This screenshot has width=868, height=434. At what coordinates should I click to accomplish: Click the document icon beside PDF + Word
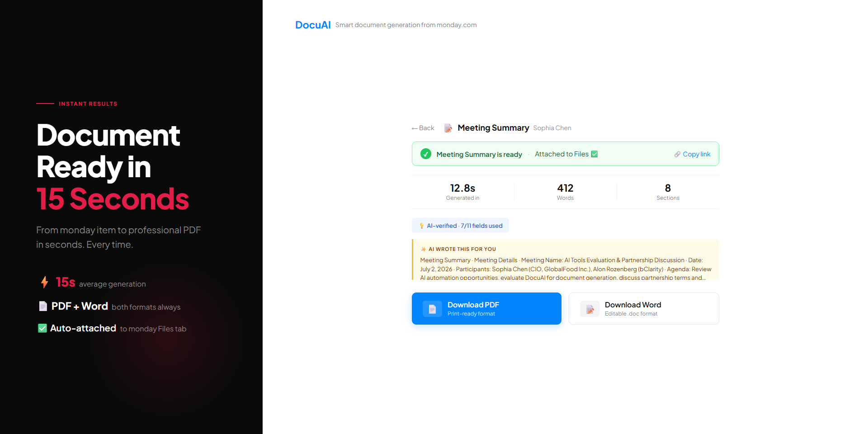coord(43,306)
